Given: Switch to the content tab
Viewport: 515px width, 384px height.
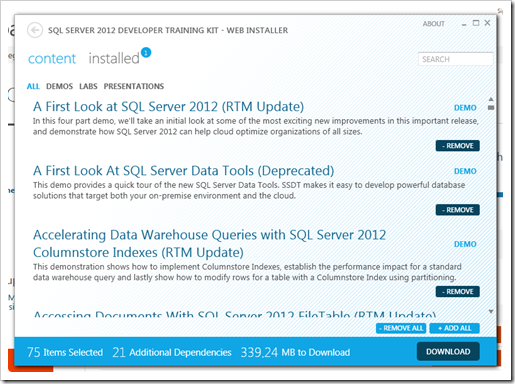Looking at the screenshot, I should point(52,59).
